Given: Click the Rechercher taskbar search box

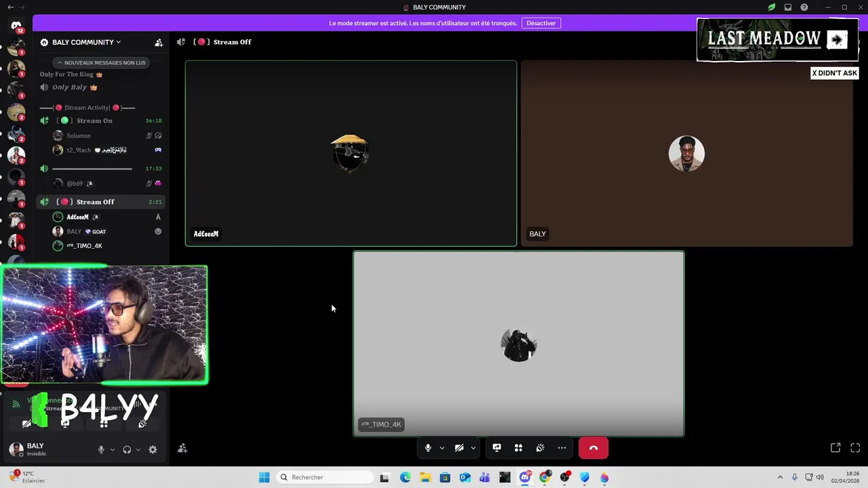Looking at the screenshot, I should tap(325, 477).
